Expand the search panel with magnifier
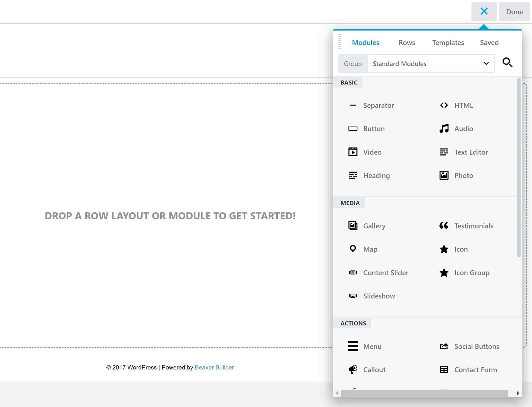This screenshot has width=532, height=407. tap(508, 63)
